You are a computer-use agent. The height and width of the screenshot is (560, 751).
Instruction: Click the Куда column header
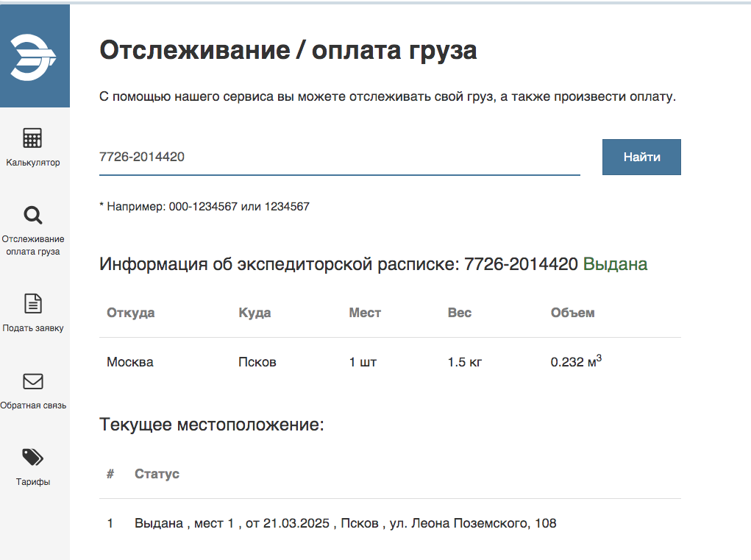[x=255, y=313]
